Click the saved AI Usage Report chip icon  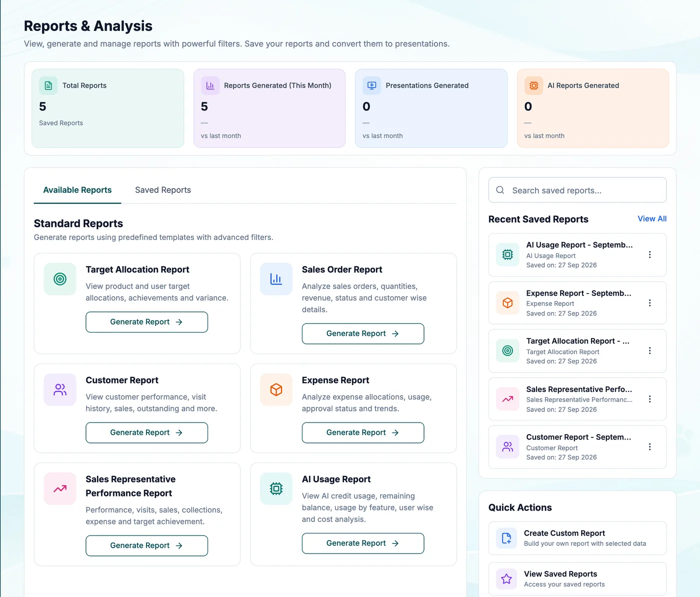click(x=507, y=254)
